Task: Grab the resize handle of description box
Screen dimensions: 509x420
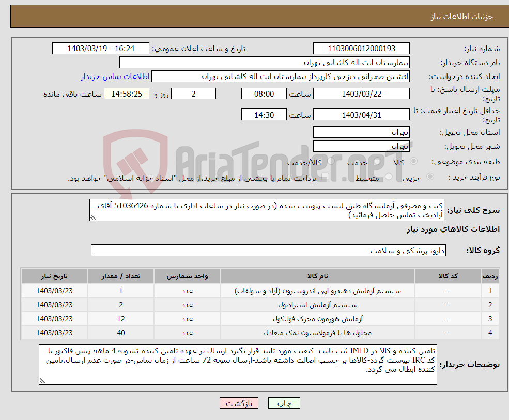Action: click(x=93, y=217)
